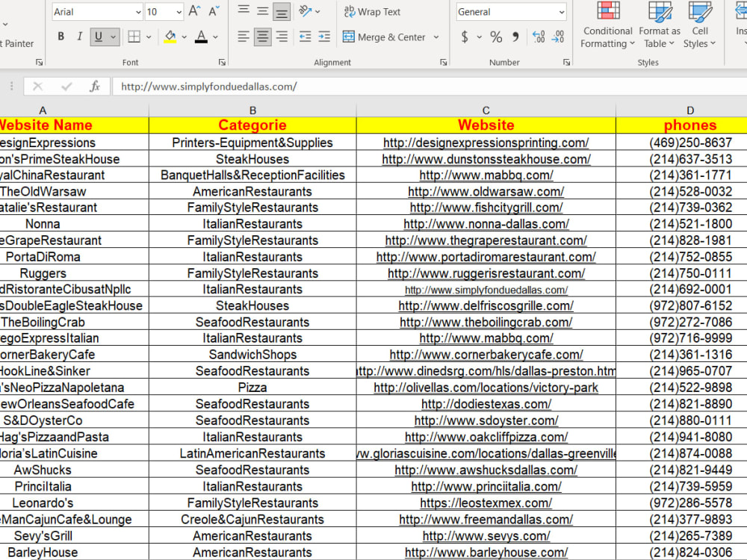This screenshot has width=747, height=560.
Task: Increase indent icon
Action: 324,37
